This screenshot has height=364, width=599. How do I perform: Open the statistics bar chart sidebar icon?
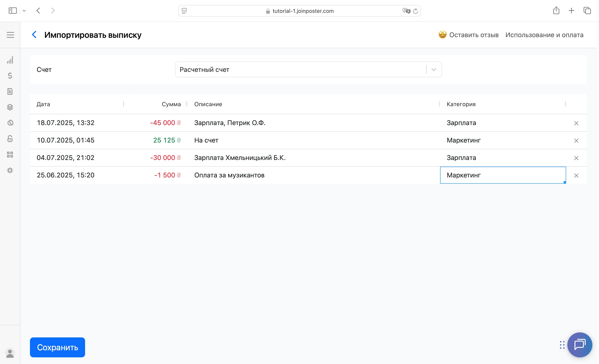click(x=10, y=60)
